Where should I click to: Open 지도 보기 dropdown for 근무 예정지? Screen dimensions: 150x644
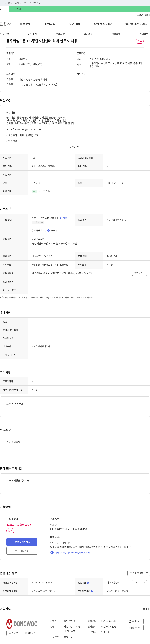[x=140, y=273]
